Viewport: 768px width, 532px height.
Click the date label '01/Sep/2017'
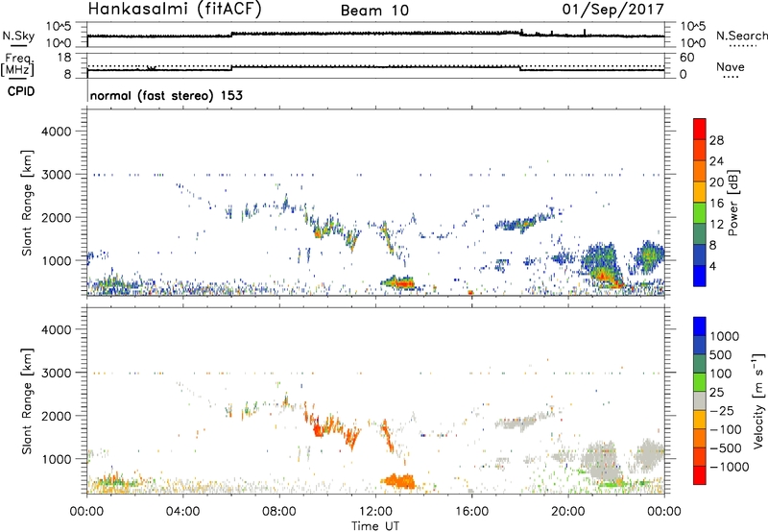(x=613, y=10)
